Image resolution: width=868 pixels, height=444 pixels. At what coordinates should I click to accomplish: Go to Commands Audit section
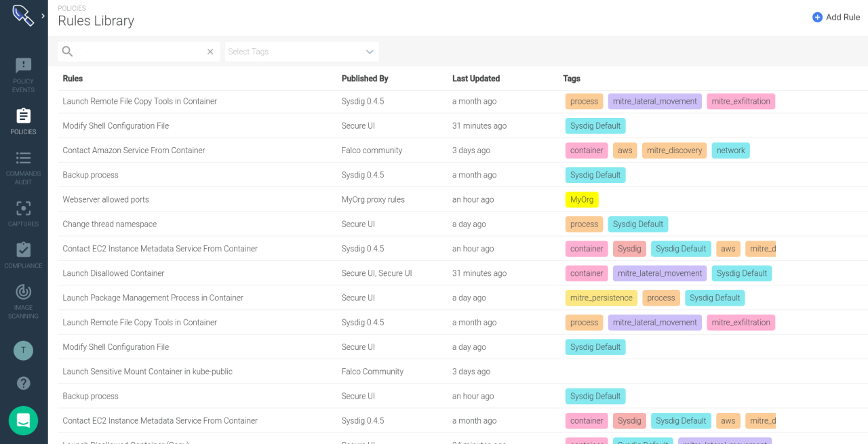click(x=23, y=167)
